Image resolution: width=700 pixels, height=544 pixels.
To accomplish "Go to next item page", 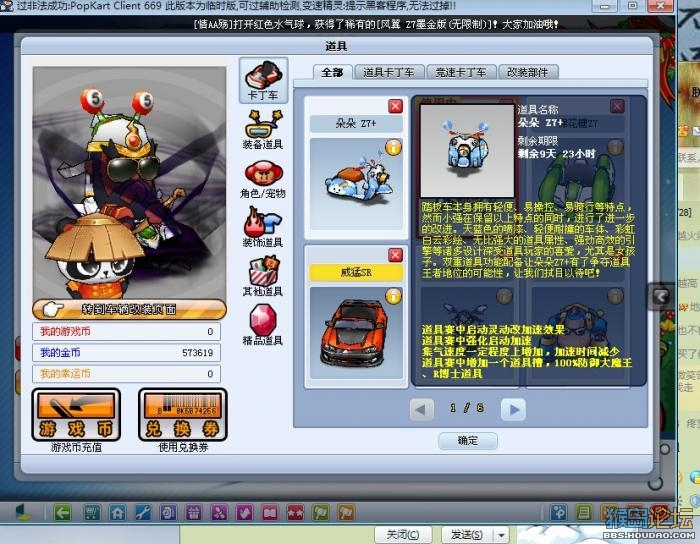I will (513, 409).
